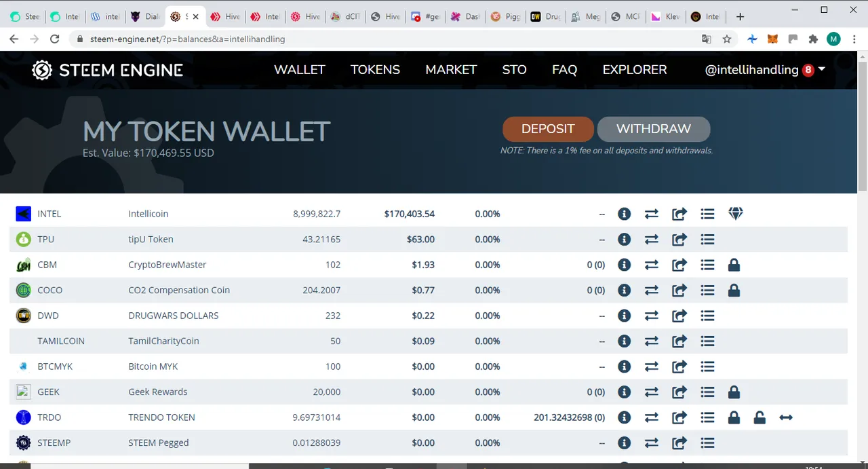Viewport: 868px width, 469px height.
Task: Click delegate double-arrow icon in TRDO row
Action: tap(786, 417)
